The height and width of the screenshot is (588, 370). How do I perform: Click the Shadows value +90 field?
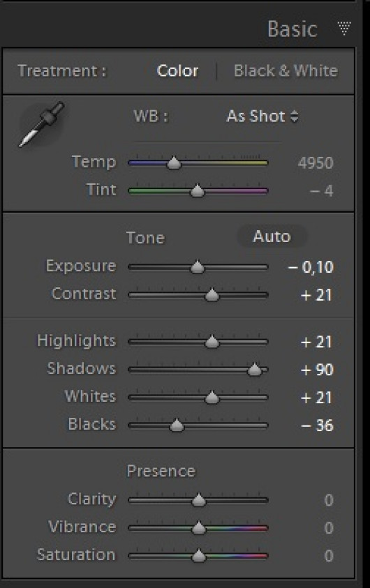[317, 370]
